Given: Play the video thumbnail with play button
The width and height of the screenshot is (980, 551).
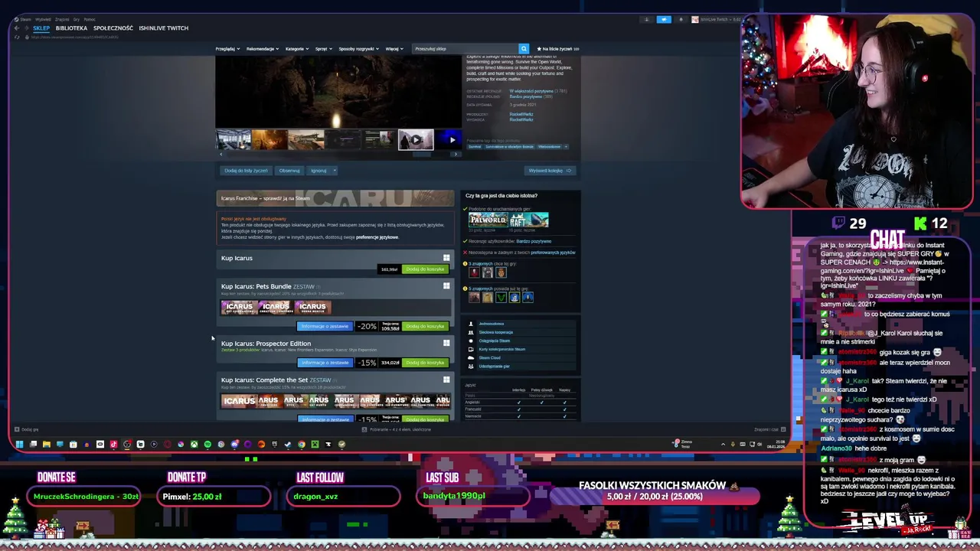Looking at the screenshot, I should [416, 139].
